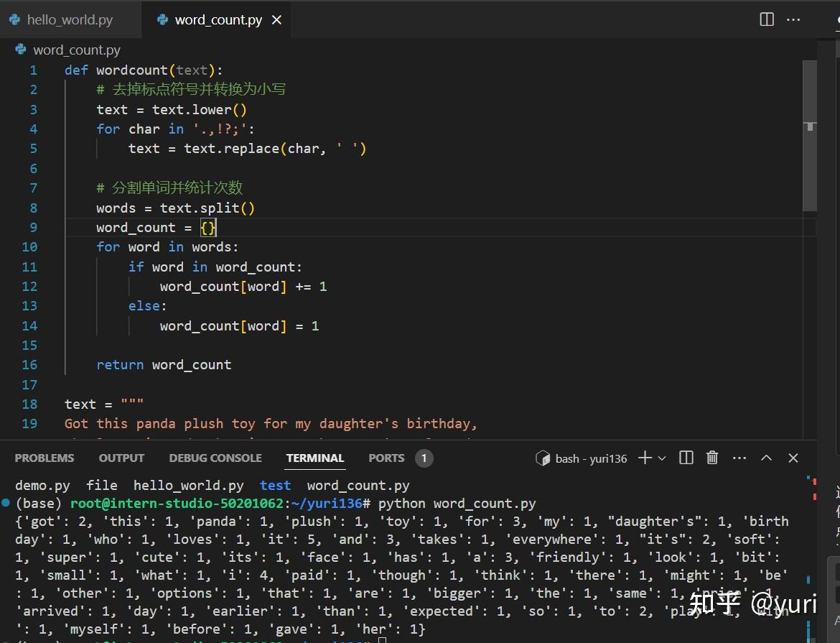Viewport: 840px width, 643px height.
Task: Open editor More Actions ellipsis menu
Action: click(x=793, y=20)
